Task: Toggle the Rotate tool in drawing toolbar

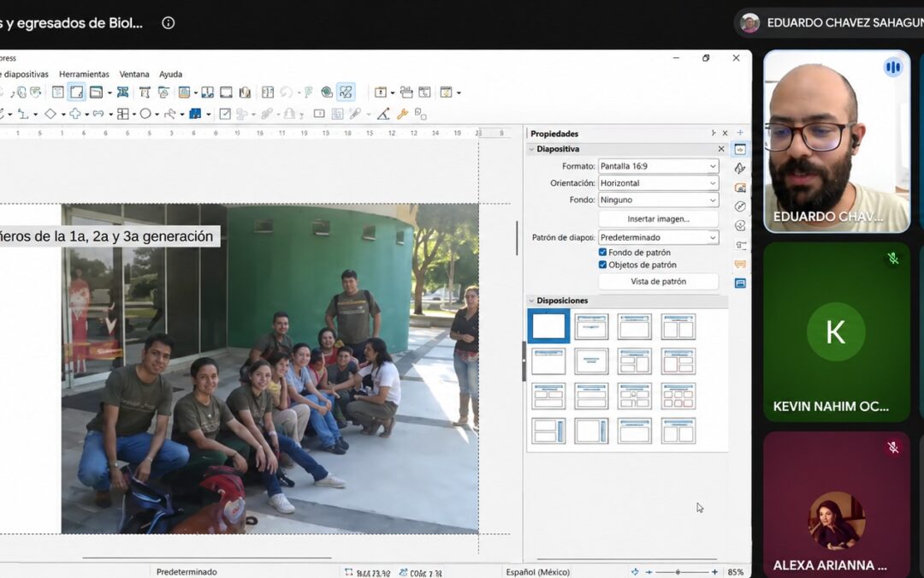Action: (x=225, y=114)
